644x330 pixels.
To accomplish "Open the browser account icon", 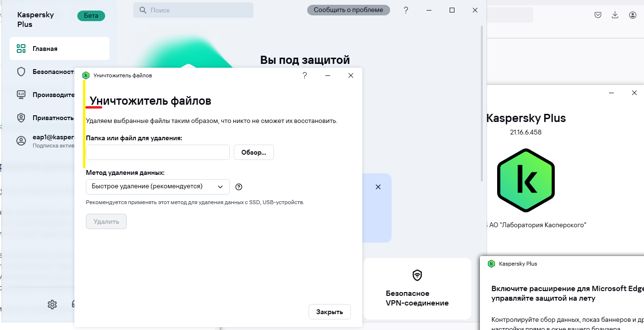I will pyautogui.click(x=632, y=15).
